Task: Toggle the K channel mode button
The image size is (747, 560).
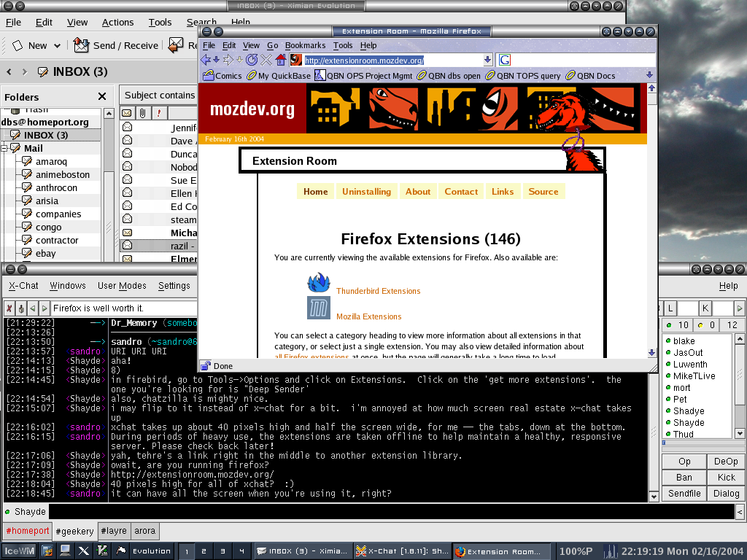Action: pos(705,308)
